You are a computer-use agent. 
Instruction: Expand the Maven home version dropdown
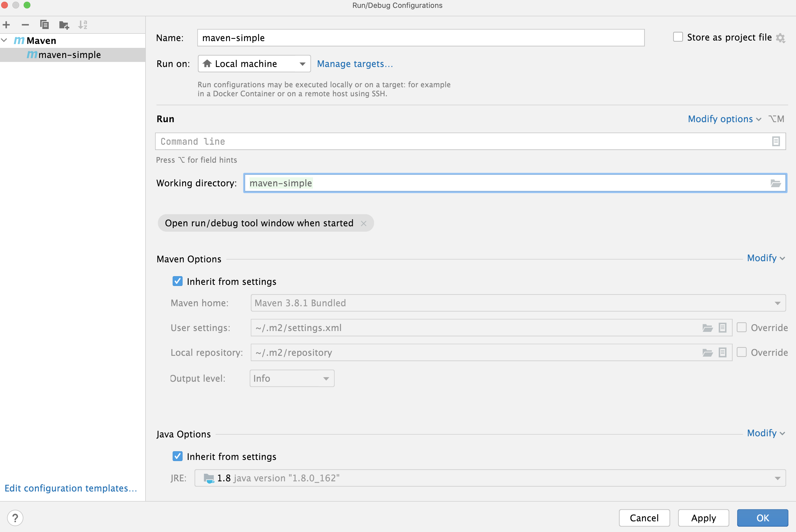point(778,303)
